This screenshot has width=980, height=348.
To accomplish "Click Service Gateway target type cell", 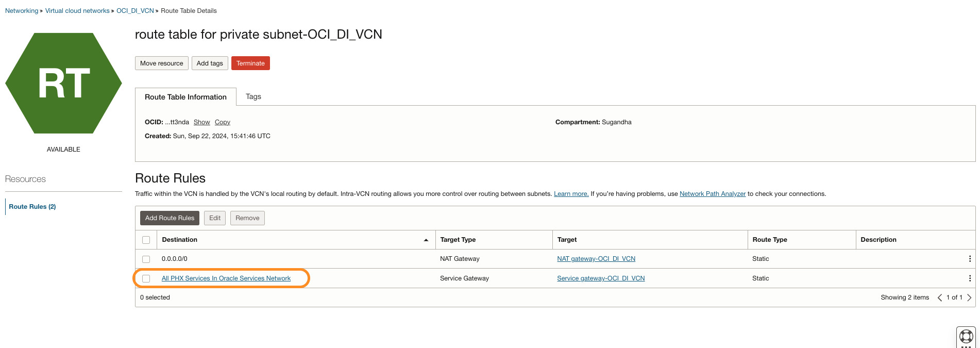I will click(x=464, y=278).
